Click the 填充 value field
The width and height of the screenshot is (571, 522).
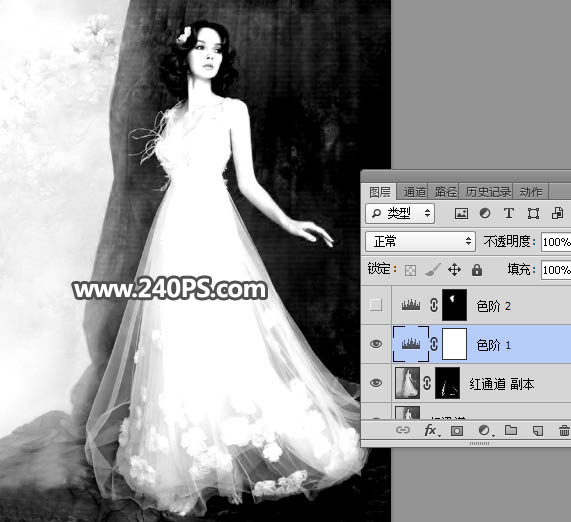click(x=556, y=270)
